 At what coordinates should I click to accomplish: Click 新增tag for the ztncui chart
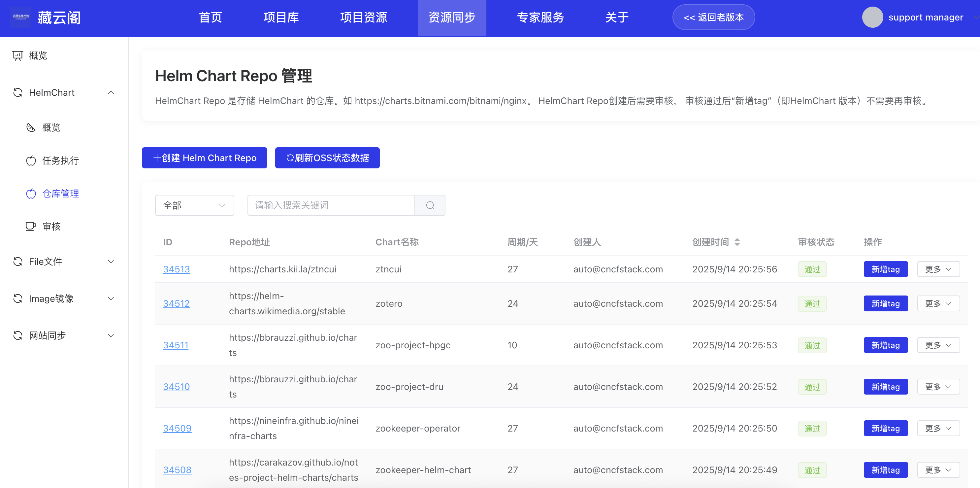coord(886,269)
